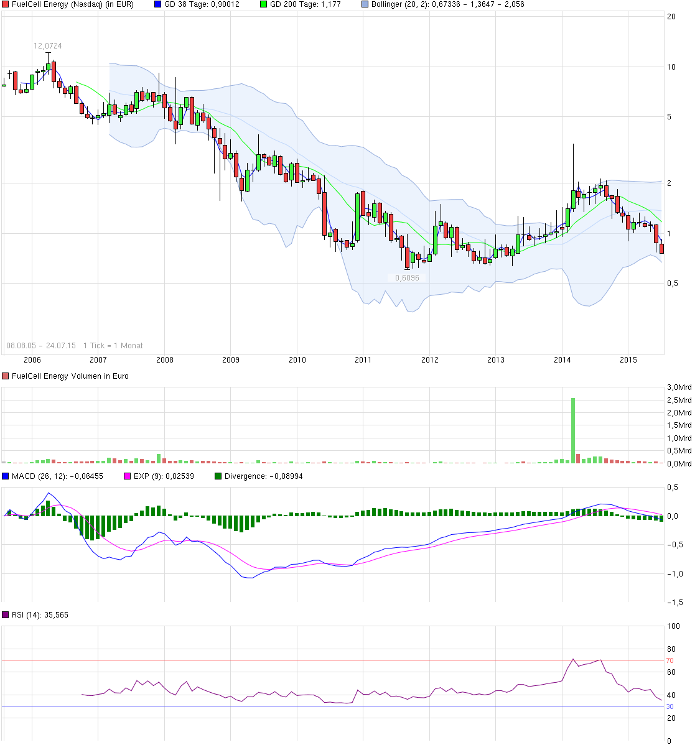Click the RSI axis value 40
Image resolution: width=700 pixels, height=750 pixels.
click(x=671, y=695)
